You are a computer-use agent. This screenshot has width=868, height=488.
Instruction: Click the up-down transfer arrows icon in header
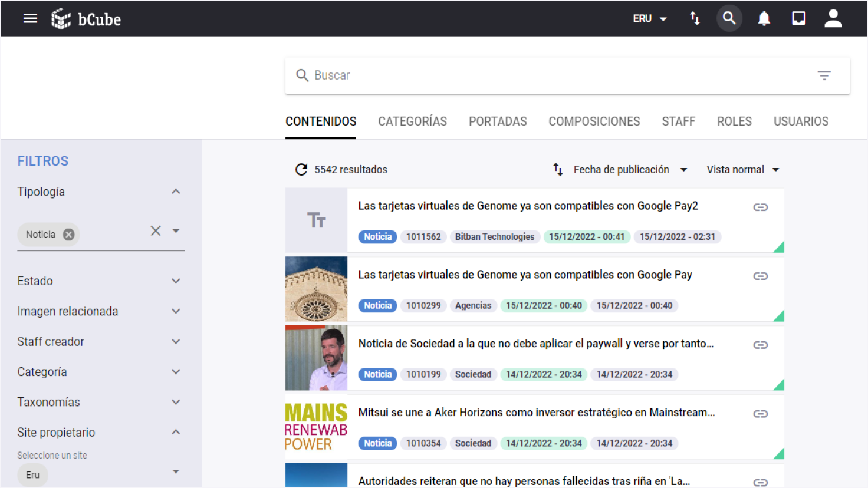695,18
